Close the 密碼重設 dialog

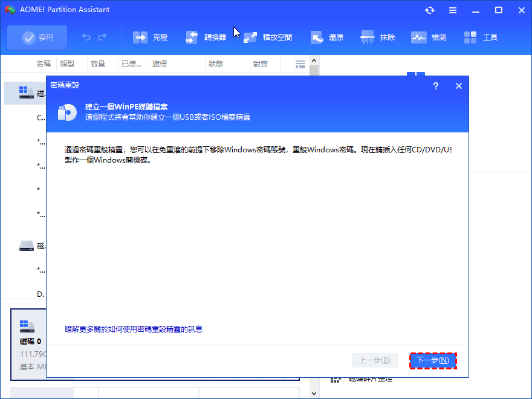click(x=459, y=86)
